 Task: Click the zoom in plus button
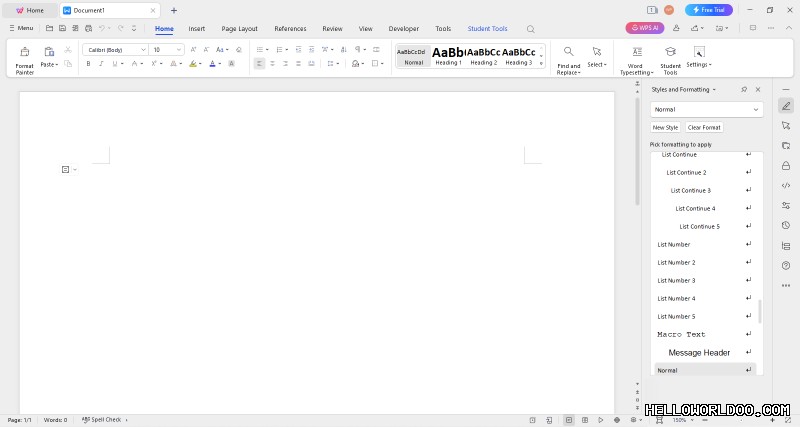(772, 420)
